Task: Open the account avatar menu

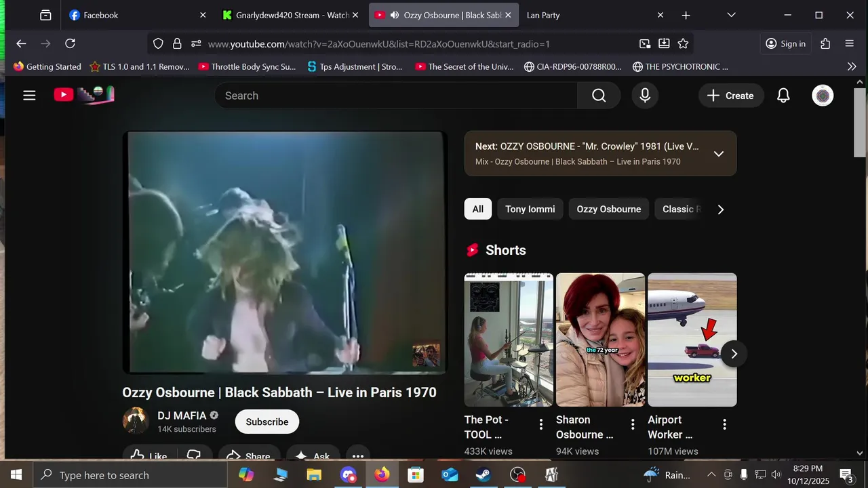Action: [823, 96]
